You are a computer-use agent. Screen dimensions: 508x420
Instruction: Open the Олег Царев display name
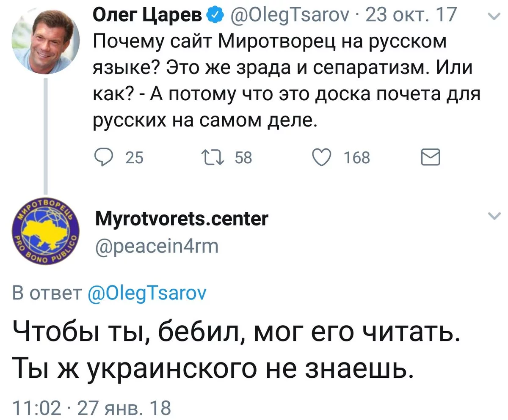[x=148, y=16]
